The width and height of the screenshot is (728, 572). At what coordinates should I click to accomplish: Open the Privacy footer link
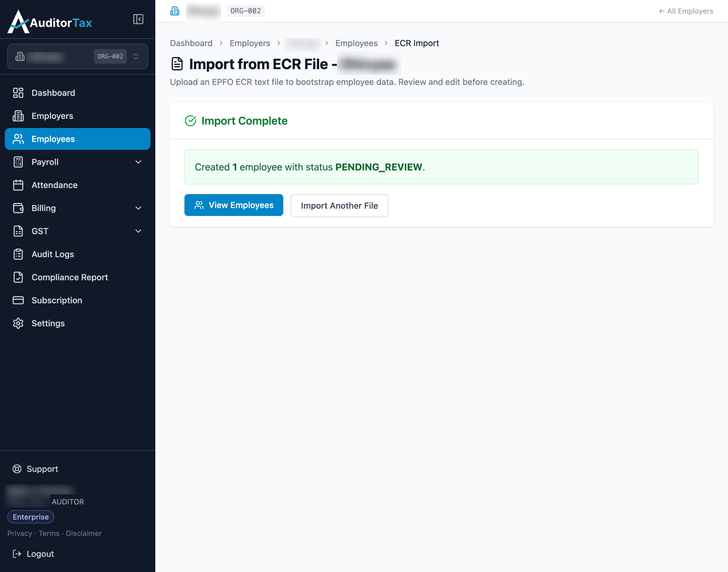(20, 533)
